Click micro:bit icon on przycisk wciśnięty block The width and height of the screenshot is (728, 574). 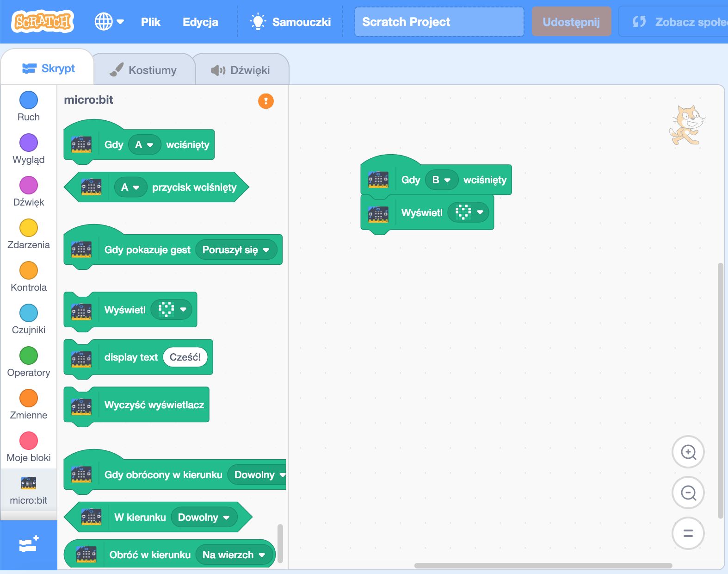pyautogui.click(x=92, y=187)
